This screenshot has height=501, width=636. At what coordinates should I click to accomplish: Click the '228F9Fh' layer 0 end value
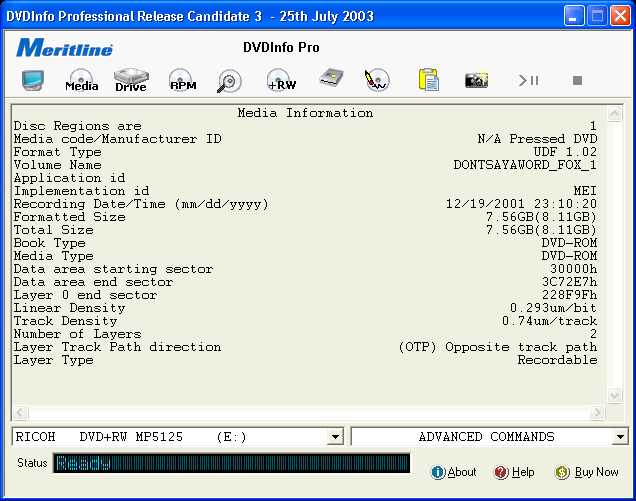[569, 295]
